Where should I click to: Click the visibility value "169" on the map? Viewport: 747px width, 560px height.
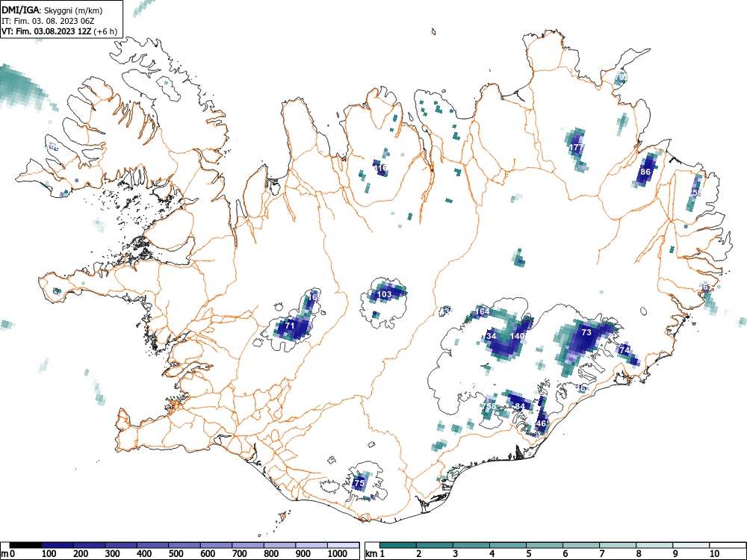pos(314,297)
